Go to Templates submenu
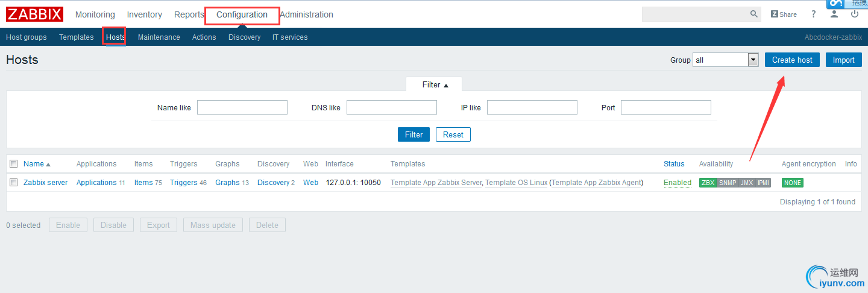This screenshot has width=868, height=293. coord(77,37)
